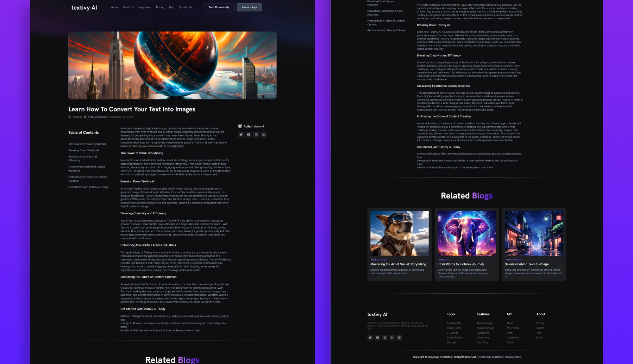
Task: Open the Privacy Policy footer link
Action: point(512,357)
